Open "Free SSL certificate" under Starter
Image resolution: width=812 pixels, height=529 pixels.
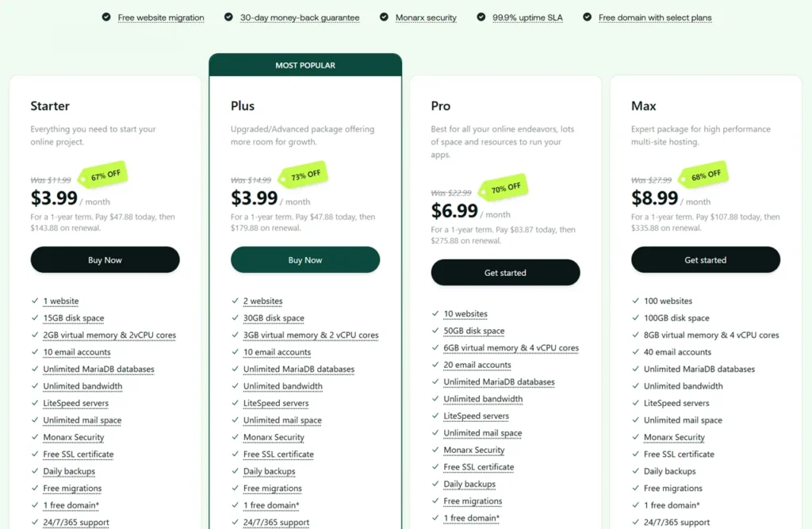[79, 454]
